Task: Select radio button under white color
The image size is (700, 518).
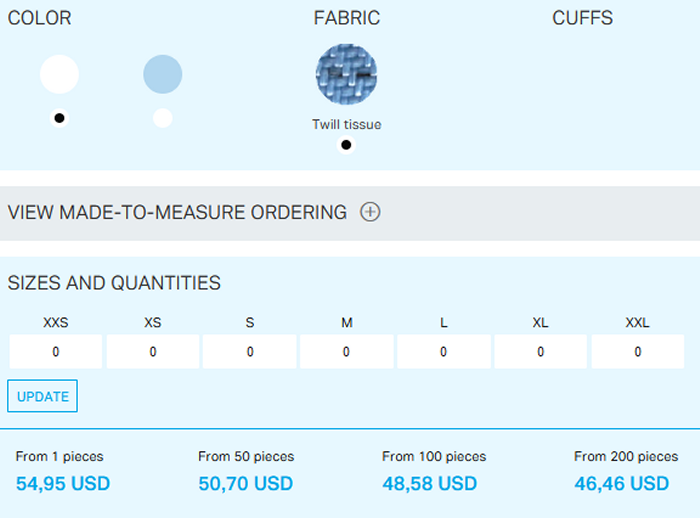Action: click(x=59, y=118)
